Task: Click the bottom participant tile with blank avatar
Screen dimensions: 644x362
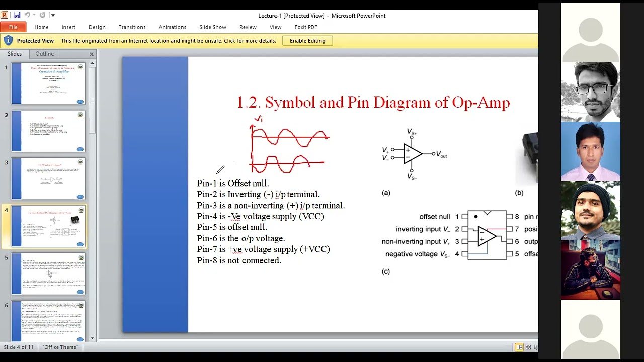Action: click(591, 329)
